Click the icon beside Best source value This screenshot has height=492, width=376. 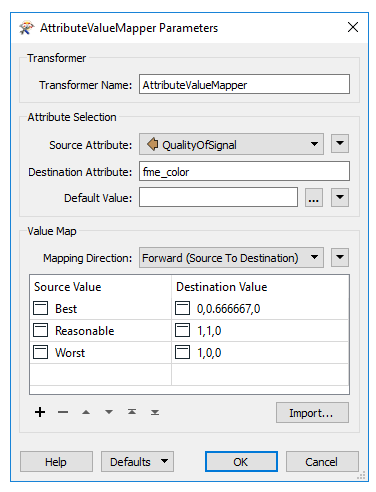(41, 308)
